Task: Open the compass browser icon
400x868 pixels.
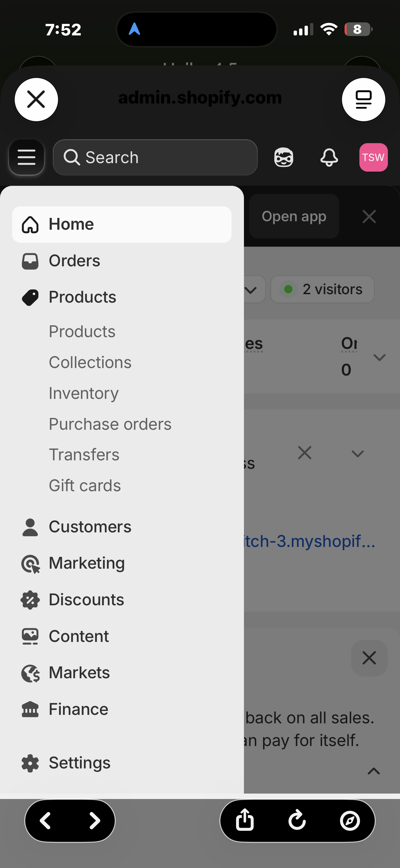Action: [x=350, y=820]
